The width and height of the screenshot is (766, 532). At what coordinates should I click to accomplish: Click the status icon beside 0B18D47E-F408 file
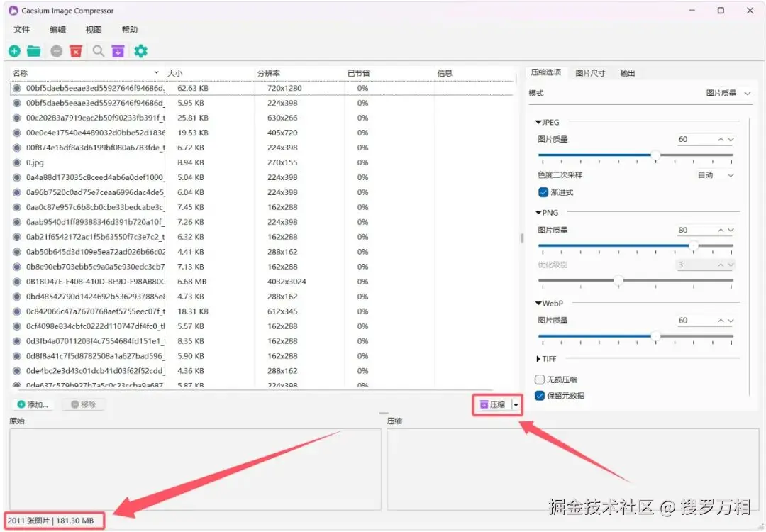[x=17, y=282]
